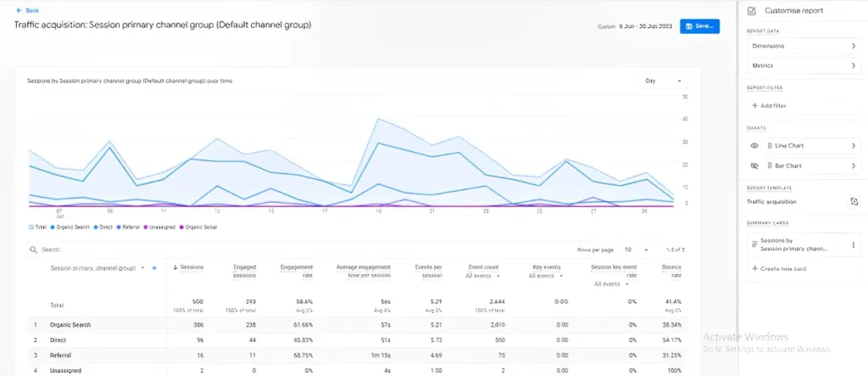This screenshot has width=868, height=376.
Task: Toggle Line Chart visibility eye icon
Action: tap(754, 146)
